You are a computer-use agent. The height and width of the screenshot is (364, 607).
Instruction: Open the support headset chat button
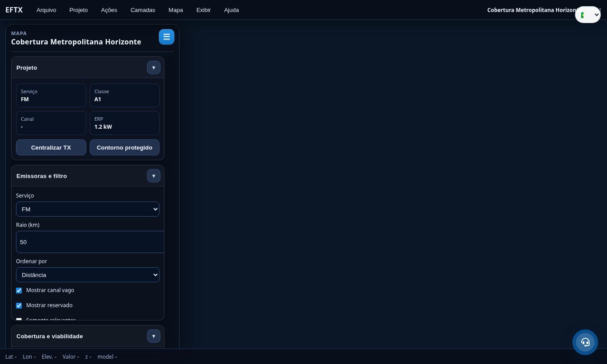[x=585, y=342]
